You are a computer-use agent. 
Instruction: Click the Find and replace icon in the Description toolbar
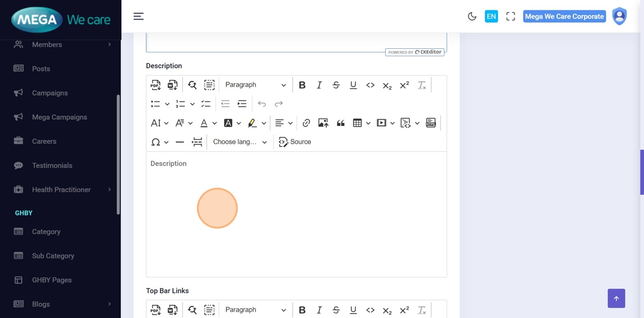pyautogui.click(x=192, y=85)
